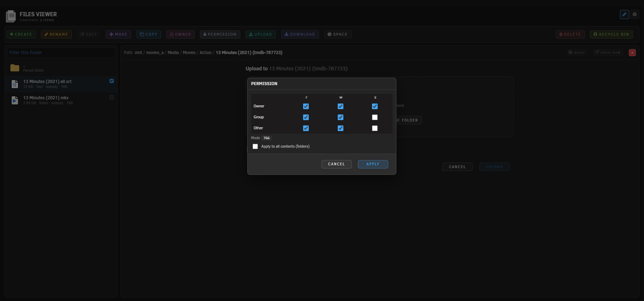Screen dimensions: 644x301
Task: Cancel the upload panel
Action: (457, 167)
